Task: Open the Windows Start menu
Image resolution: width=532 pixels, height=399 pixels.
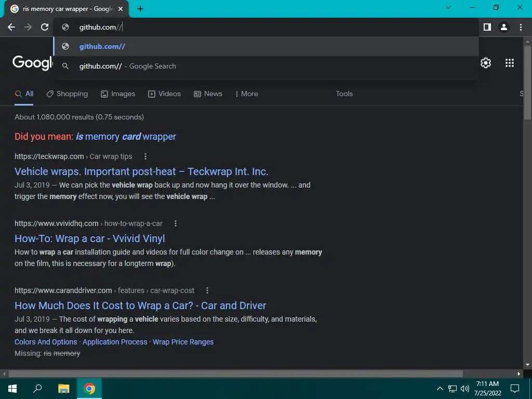Action: click(12, 389)
